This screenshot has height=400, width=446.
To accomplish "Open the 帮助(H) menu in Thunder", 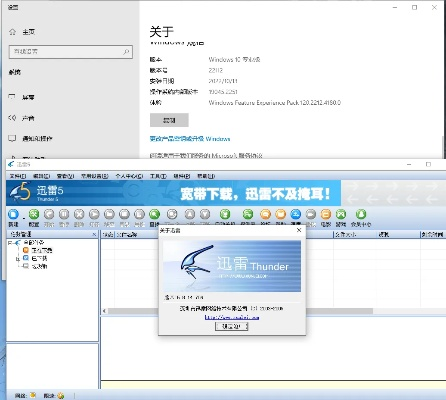I will [206, 176].
